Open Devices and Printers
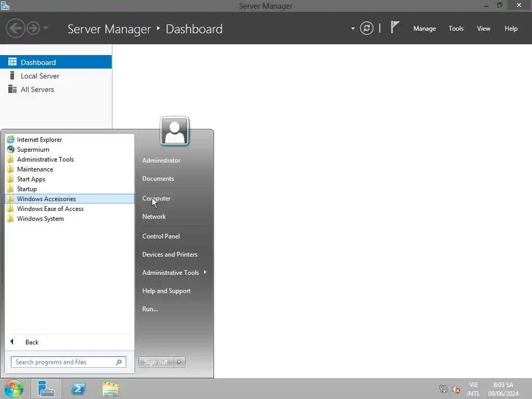 [x=170, y=255]
